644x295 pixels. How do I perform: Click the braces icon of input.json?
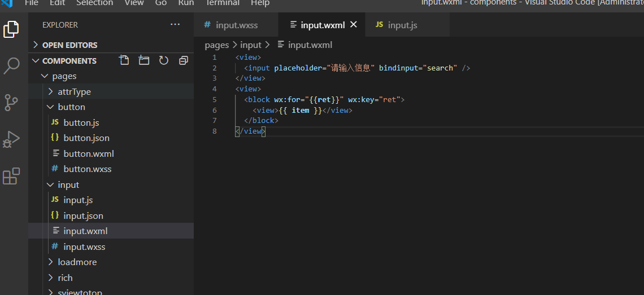55,215
